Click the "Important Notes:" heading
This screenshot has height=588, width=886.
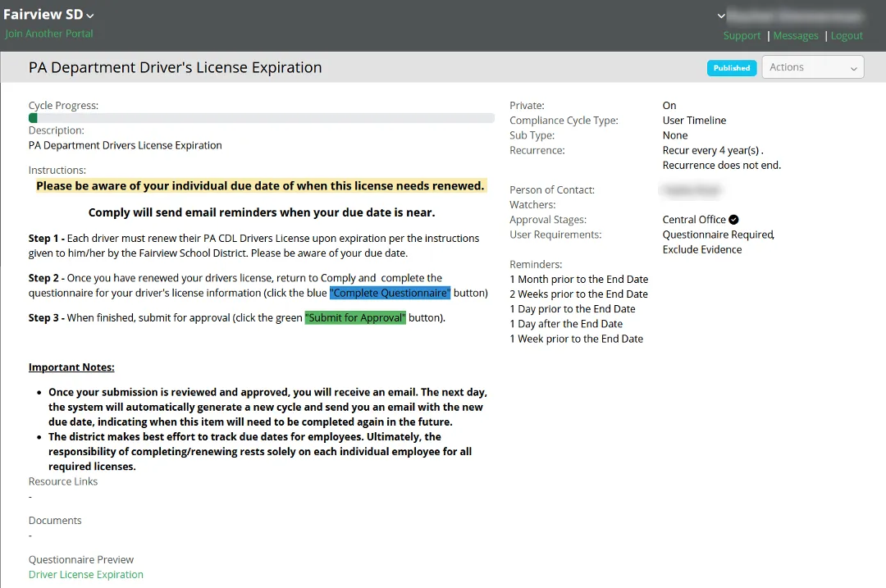click(71, 367)
